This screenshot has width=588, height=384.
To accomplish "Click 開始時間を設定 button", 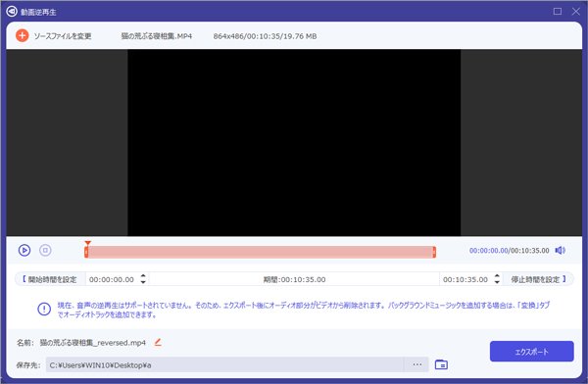I will (50, 279).
